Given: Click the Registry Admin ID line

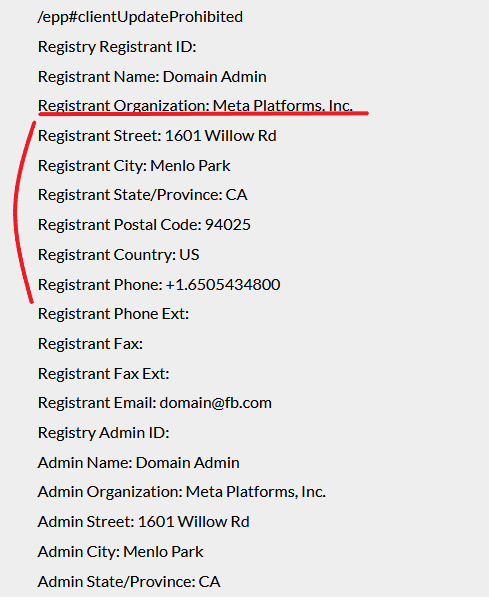Looking at the screenshot, I should [104, 433].
